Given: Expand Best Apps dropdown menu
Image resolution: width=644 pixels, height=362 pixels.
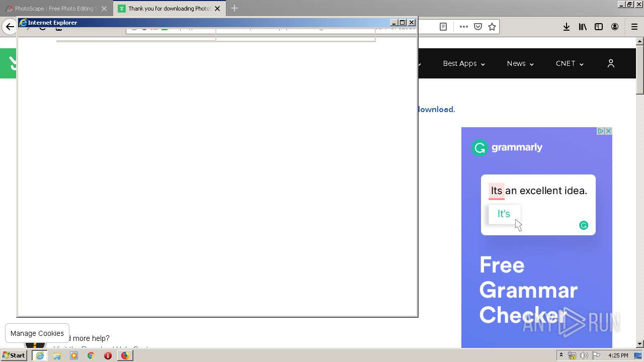Looking at the screenshot, I should [464, 63].
